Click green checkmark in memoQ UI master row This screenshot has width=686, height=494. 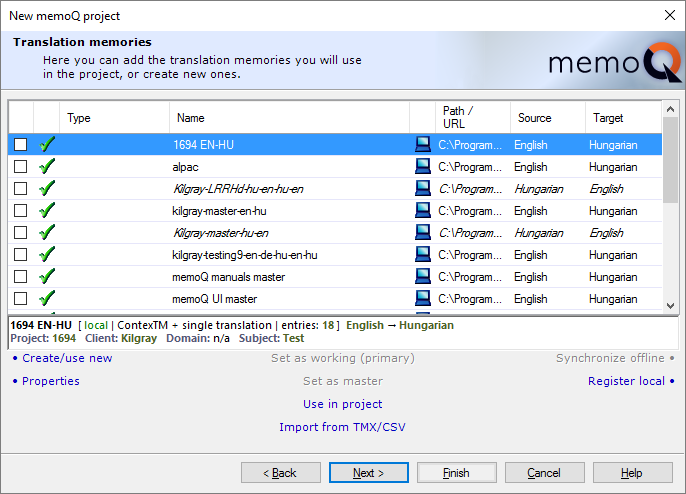click(x=47, y=298)
